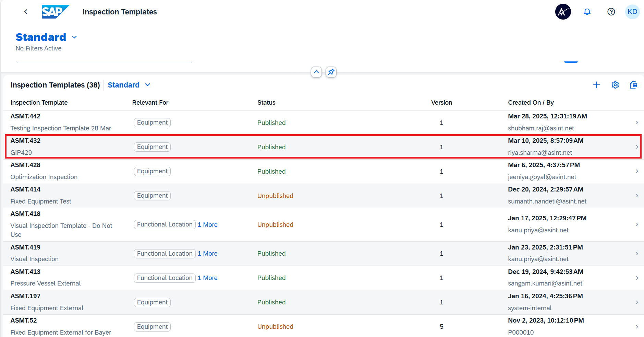
Task: Select the ASMT.428 Optimization Inspection text
Action: (x=44, y=177)
